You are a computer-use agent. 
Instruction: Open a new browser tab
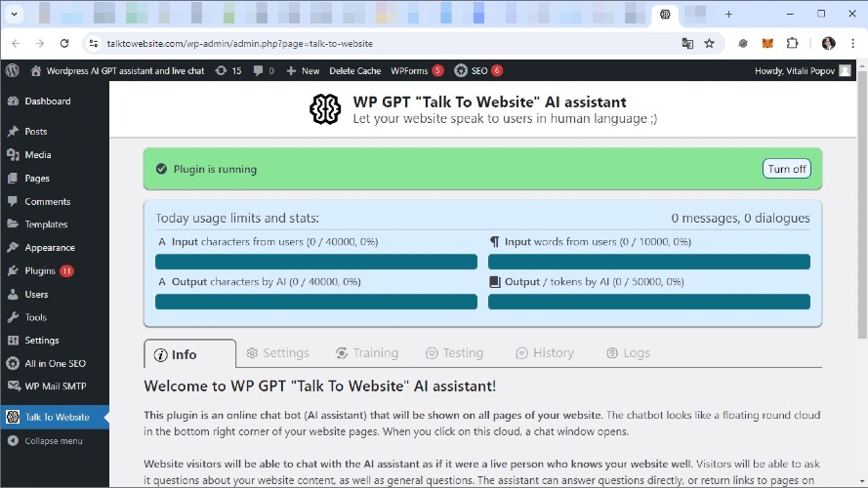[x=728, y=14]
